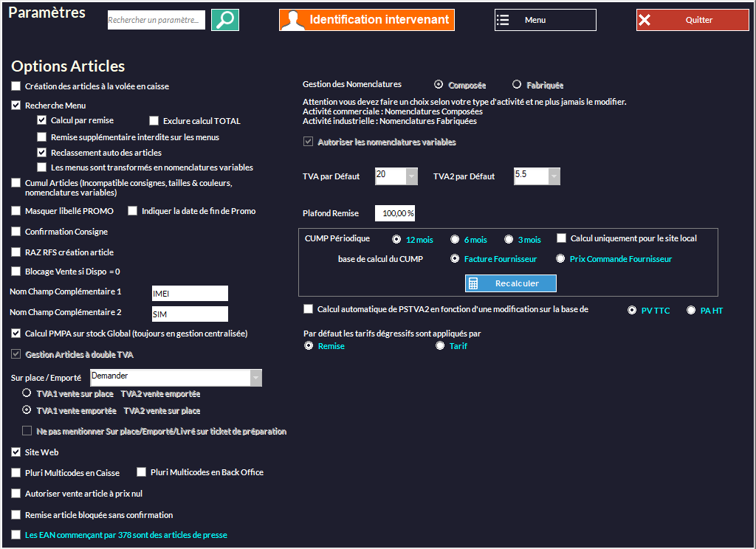Click the Rechercher un paramètre search field
The height and width of the screenshot is (549, 756).
pos(156,21)
